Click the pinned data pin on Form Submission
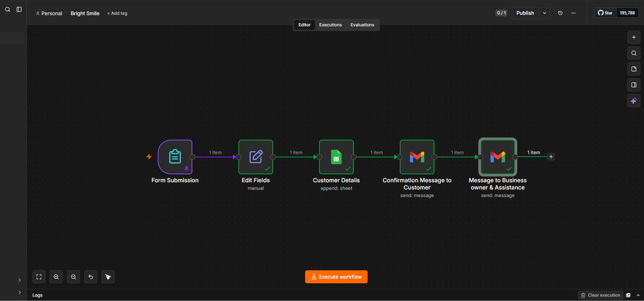 [x=186, y=168]
